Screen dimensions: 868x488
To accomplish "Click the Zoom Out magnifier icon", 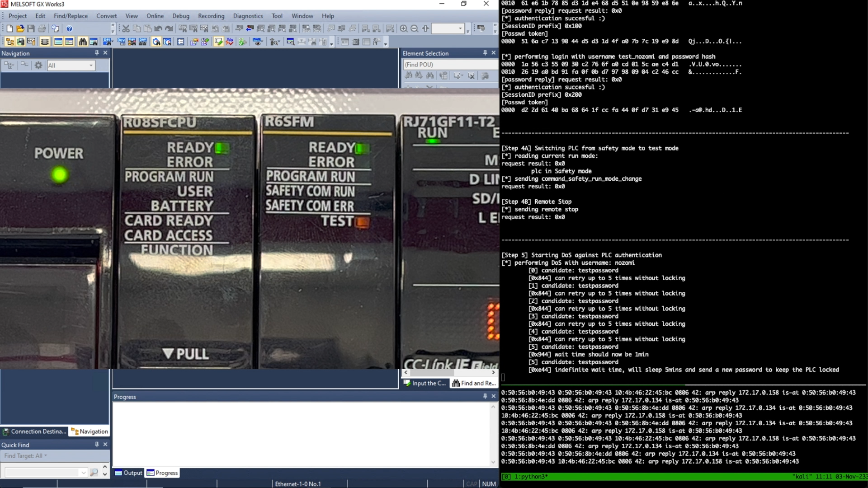I will point(414,28).
